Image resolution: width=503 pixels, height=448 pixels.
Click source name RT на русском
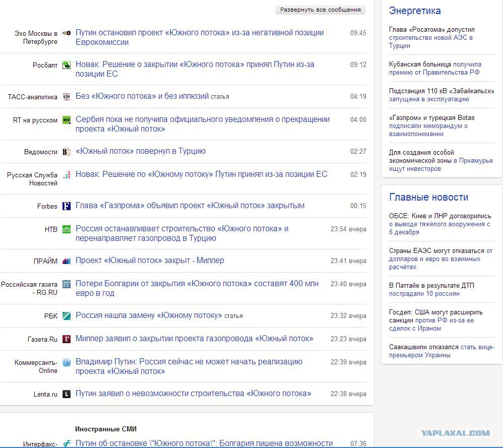click(35, 120)
